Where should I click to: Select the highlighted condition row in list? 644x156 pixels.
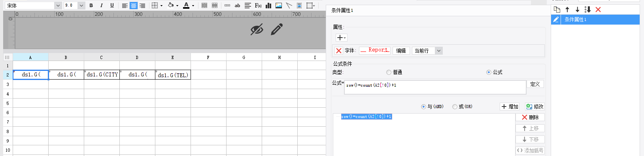tap(366, 116)
